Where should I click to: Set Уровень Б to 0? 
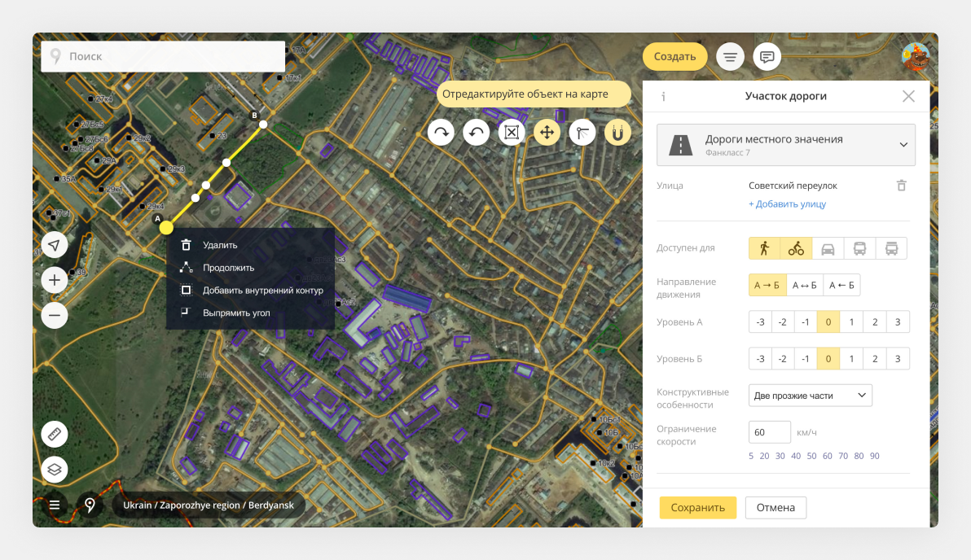(x=828, y=359)
